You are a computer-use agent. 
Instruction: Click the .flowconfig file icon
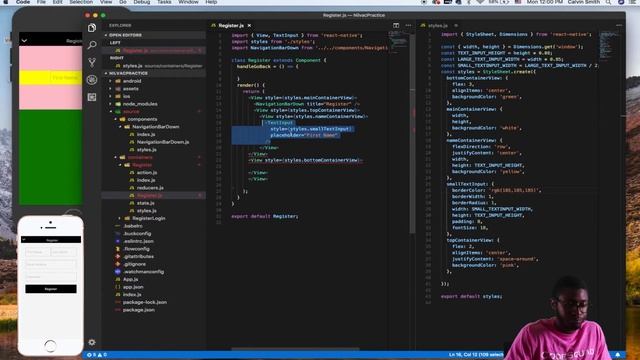tap(118, 249)
